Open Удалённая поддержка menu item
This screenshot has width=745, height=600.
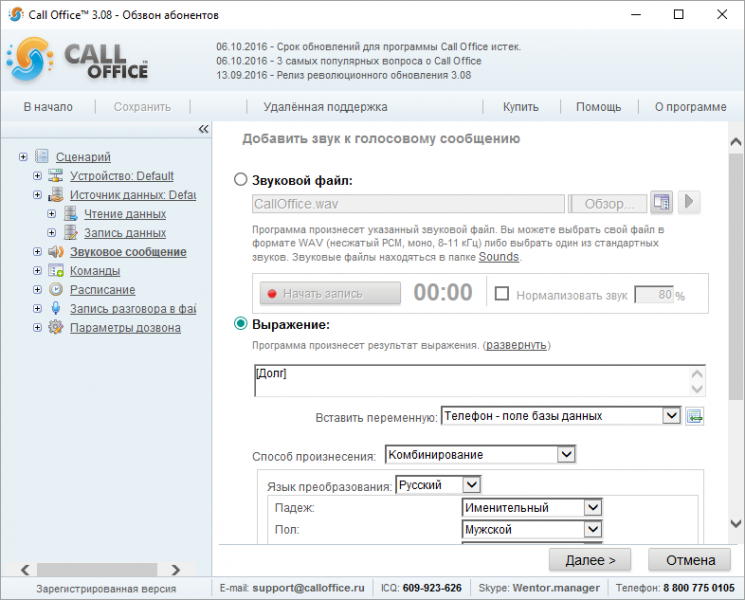pos(325,107)
